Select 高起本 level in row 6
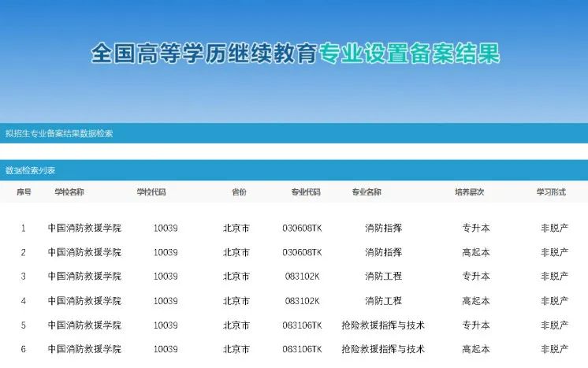 (x=475, y=349)
